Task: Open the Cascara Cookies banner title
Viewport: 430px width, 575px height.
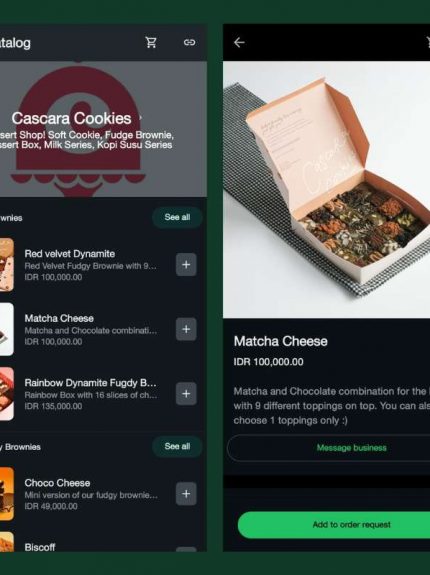Action: [x=71, y=118]
